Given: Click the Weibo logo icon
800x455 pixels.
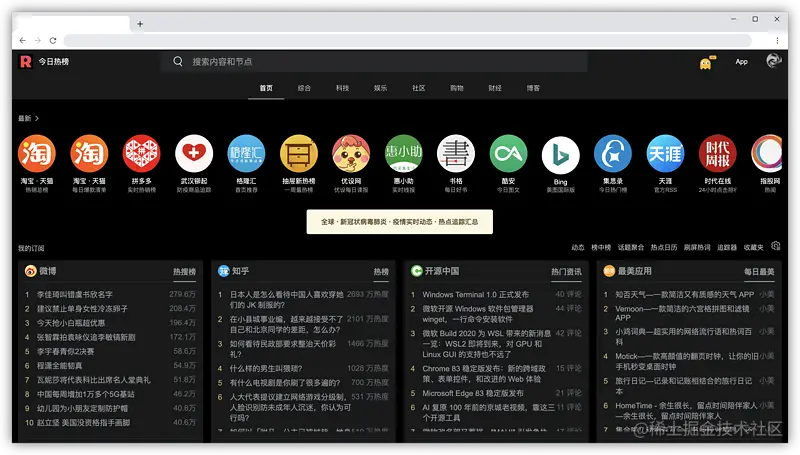Looking at the screenshot, I should (x=30, y=271).
